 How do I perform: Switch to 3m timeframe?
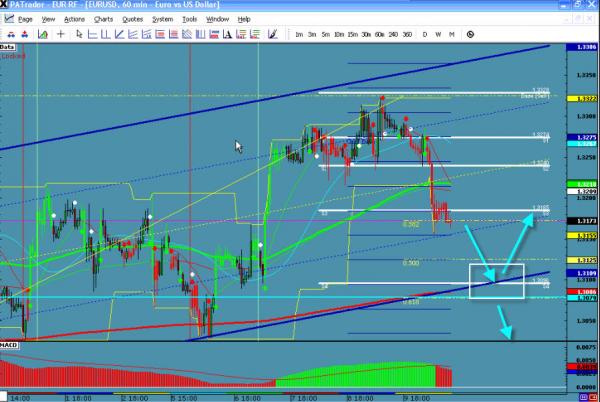pos(312,34)
